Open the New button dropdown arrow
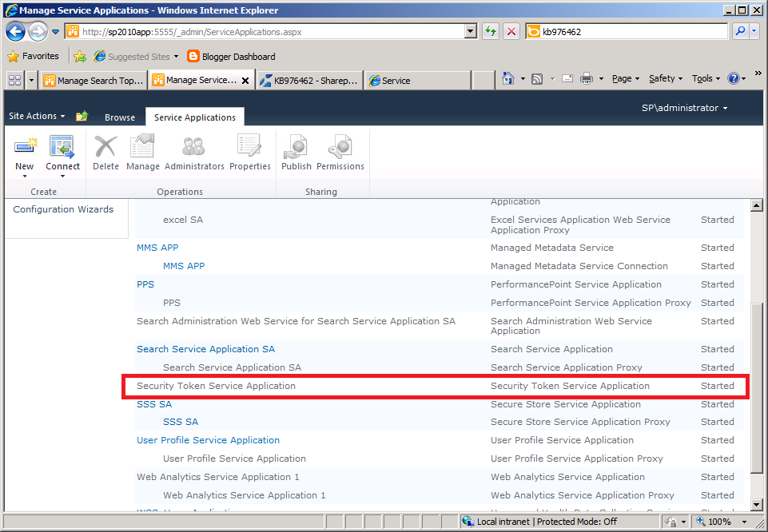This screenshot has height=532, width=768. click(25, 177)
